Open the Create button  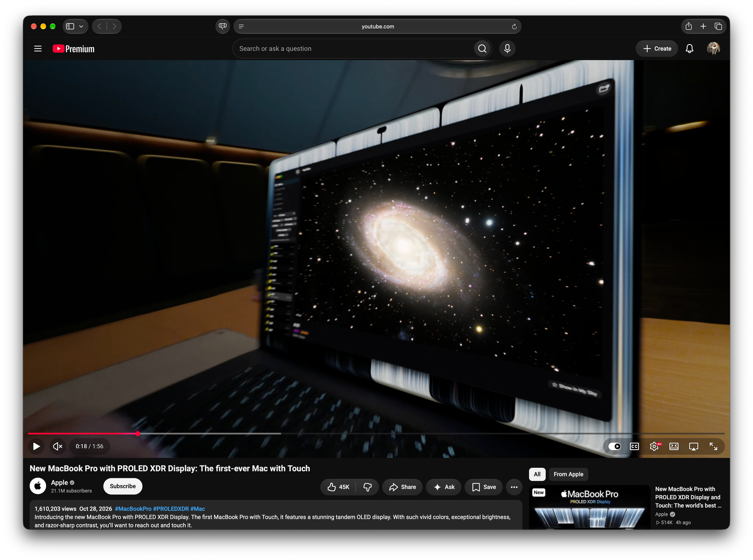click(x=657, y=49)
